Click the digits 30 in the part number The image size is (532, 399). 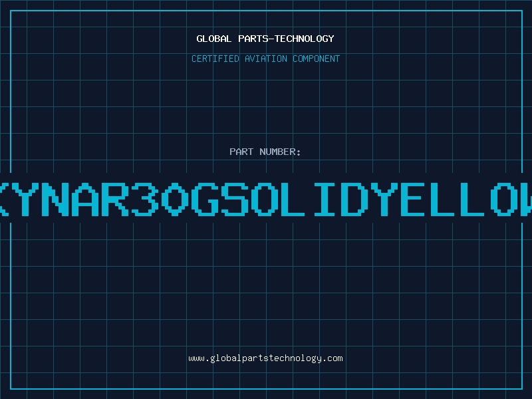(x=160, y=199)
